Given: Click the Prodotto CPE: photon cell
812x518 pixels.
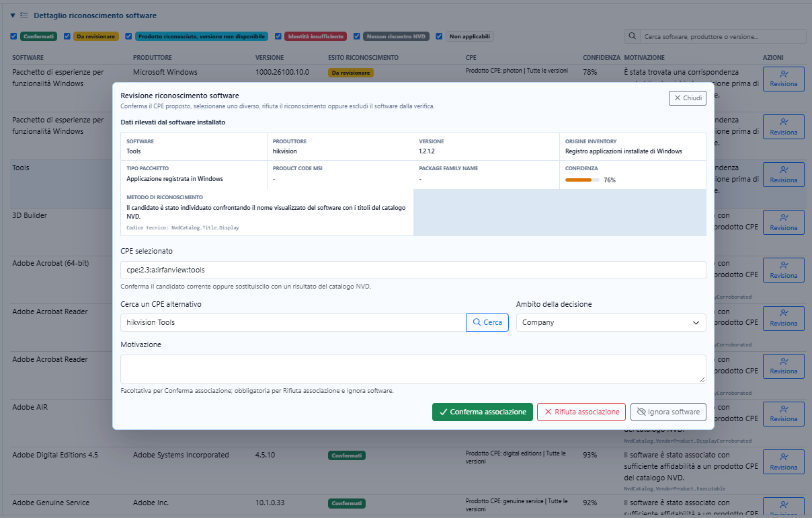Looking at the screenshot, I should 516,71.
